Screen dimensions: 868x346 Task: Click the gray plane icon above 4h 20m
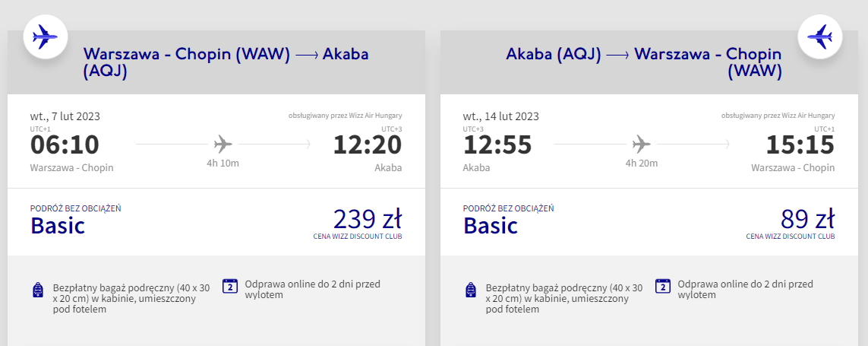pyautogui.click(x=642, y=144)
